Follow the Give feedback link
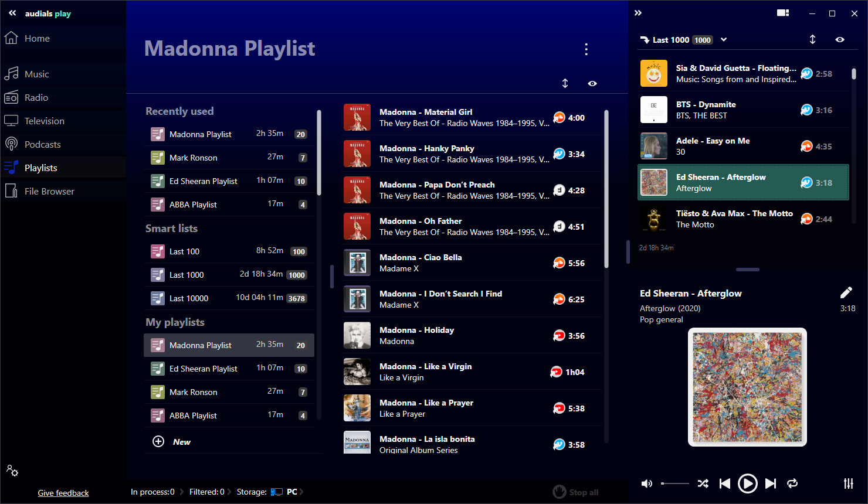The width and height of the screenshot is (868, 504). (63, 493)
